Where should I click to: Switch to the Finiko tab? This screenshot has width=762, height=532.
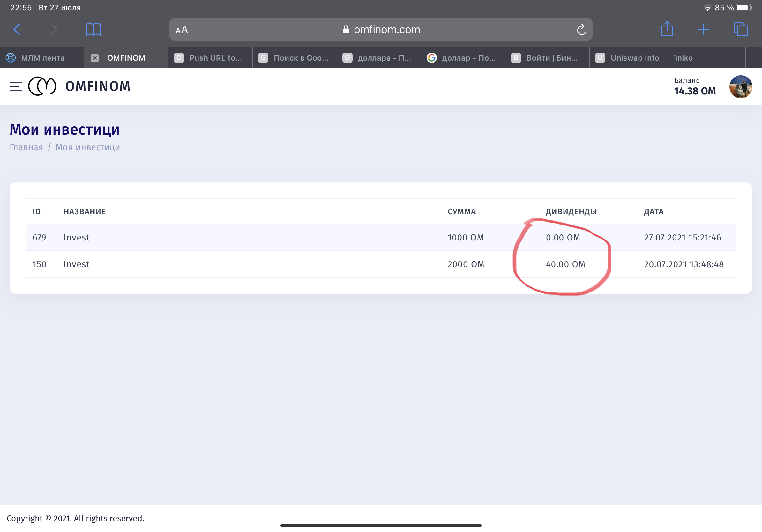(x=699, y=58)
